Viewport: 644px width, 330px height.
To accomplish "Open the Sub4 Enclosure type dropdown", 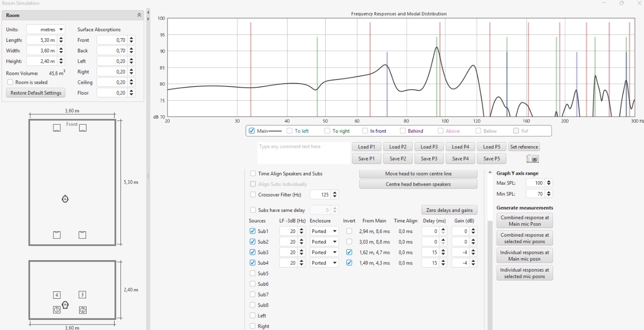I will pos(324,263).
